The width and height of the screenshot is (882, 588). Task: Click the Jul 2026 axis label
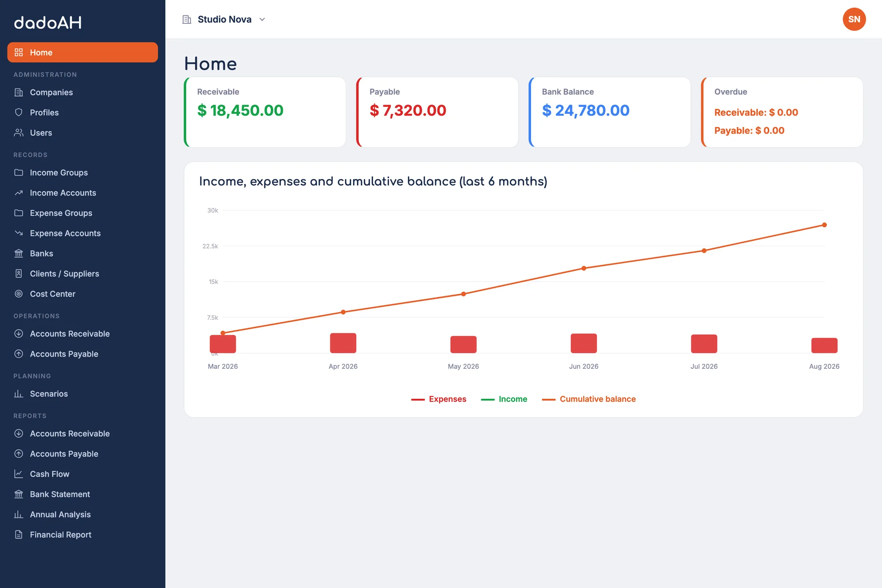(704, 367)
